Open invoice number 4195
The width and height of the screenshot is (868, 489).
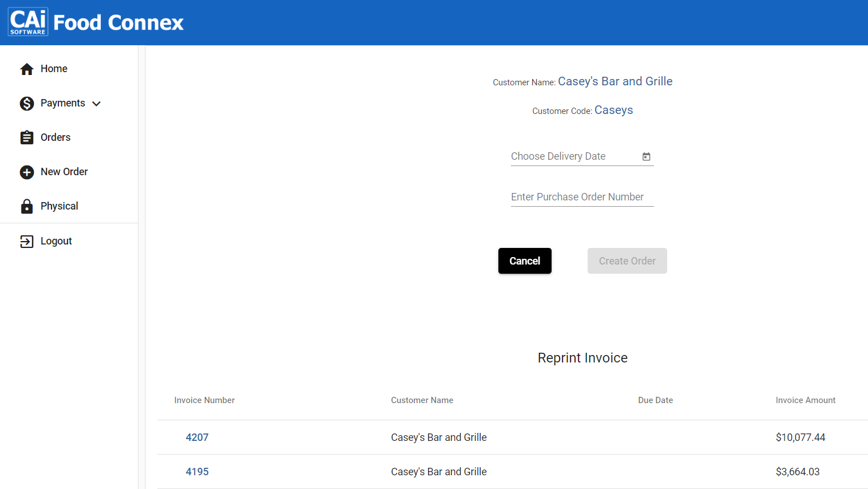197,472
